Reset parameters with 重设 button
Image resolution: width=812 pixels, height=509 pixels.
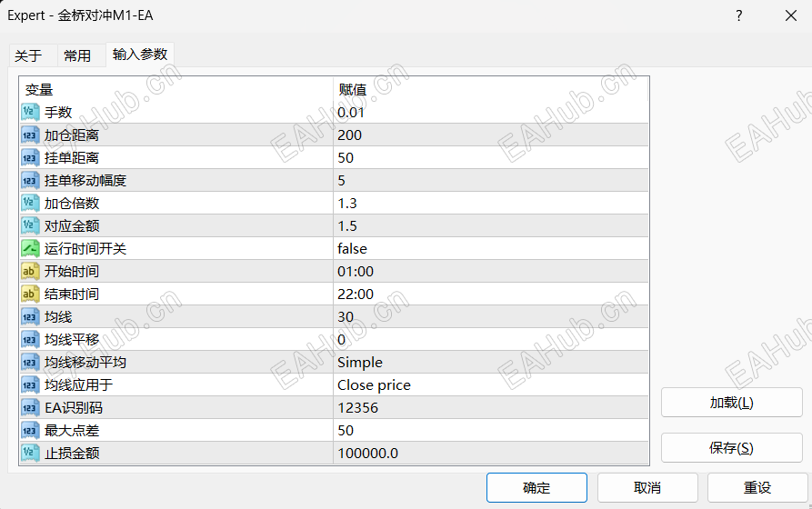757,488
